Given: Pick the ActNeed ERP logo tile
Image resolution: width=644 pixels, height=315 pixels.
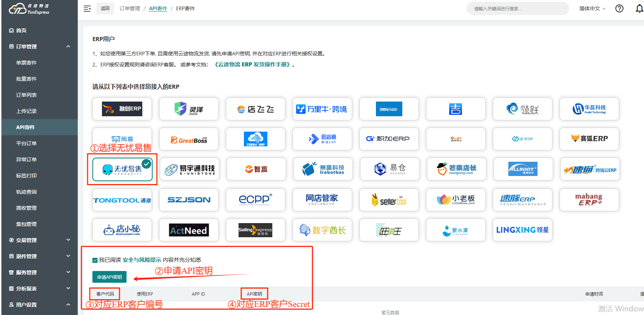Looking at the screenshot, I should pyautogui.click(x=189, y=230).
